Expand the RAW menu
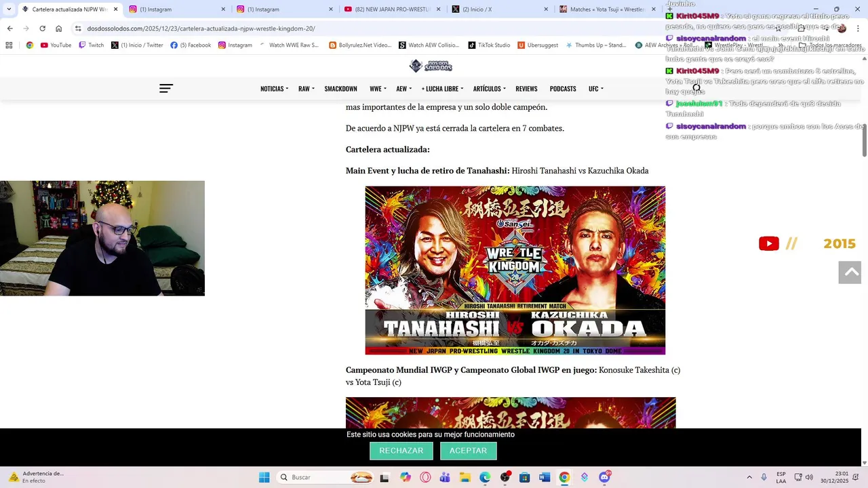This screenshot has width=868, height=488. click(x=307, y=89)
